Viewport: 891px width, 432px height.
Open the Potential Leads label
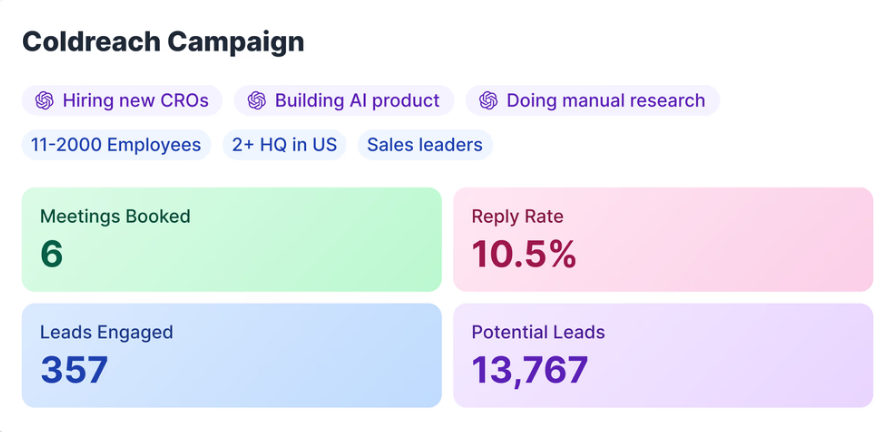pos(538,333)
